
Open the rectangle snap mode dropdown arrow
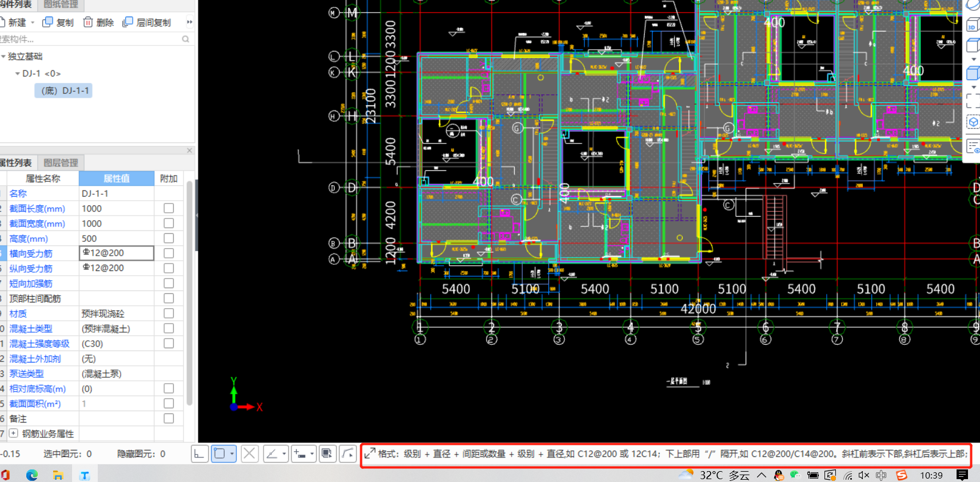click(232, 454)
